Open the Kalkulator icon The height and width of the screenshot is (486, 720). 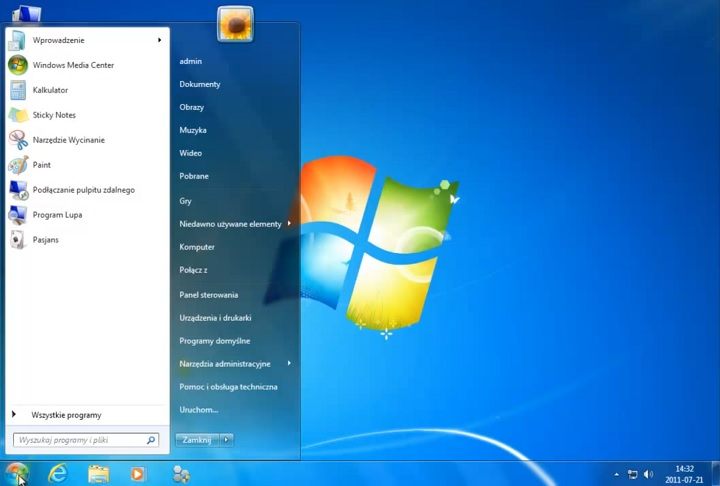point(18,90)
